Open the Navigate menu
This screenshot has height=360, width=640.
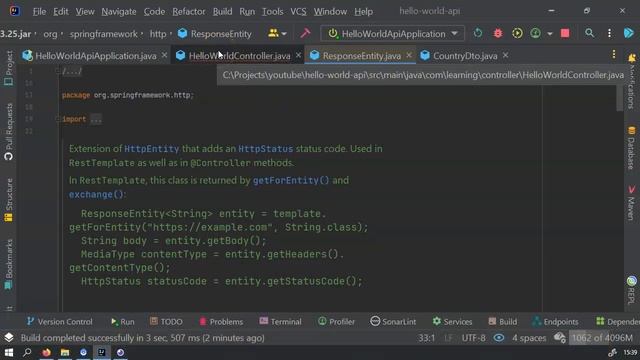click(119, 11)
